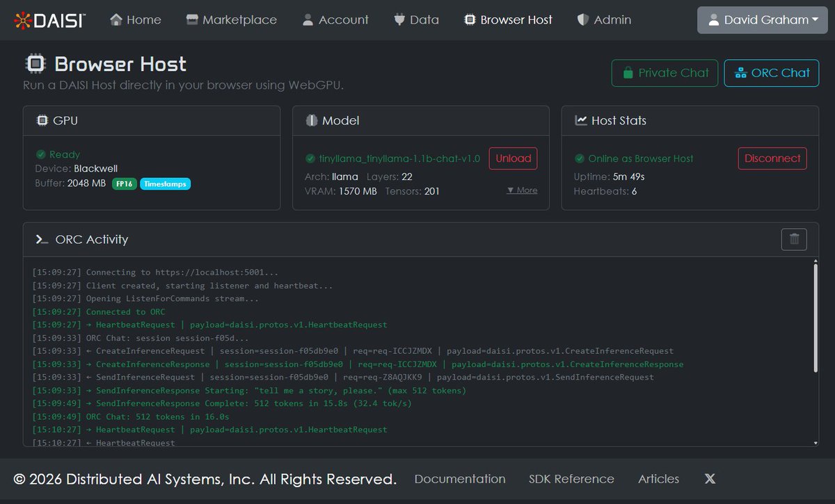Click the Arch llama value
835x504 pixels.
pos(345,177)
